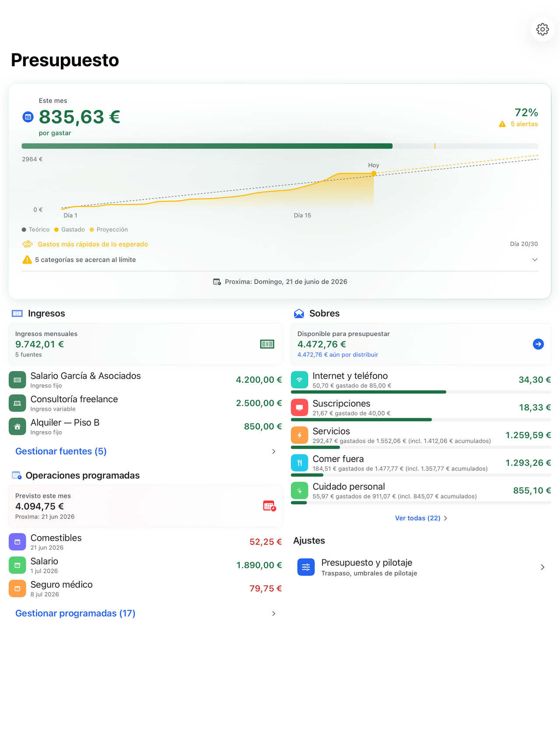This screenshot has width=560, height=747.
Task: Open the Presupuesto y pilotaje chevron
Action: click(542, 567)
